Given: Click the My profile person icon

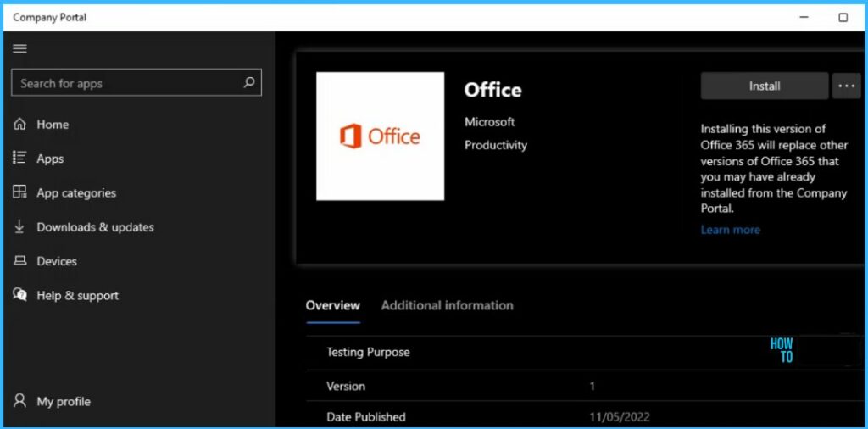Looking at the screenshot, I should click(x=19, y=401).
